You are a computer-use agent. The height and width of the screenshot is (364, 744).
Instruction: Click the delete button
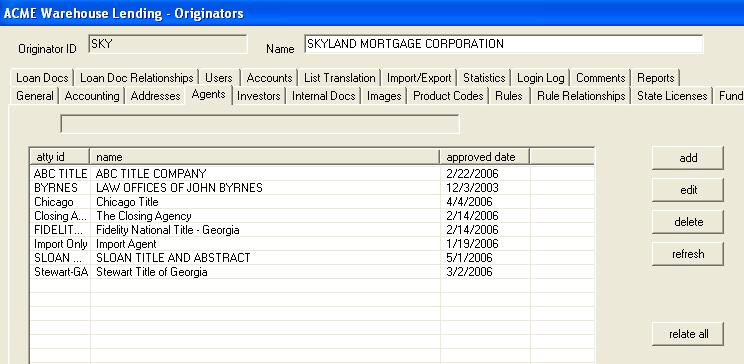click(688, 222)
